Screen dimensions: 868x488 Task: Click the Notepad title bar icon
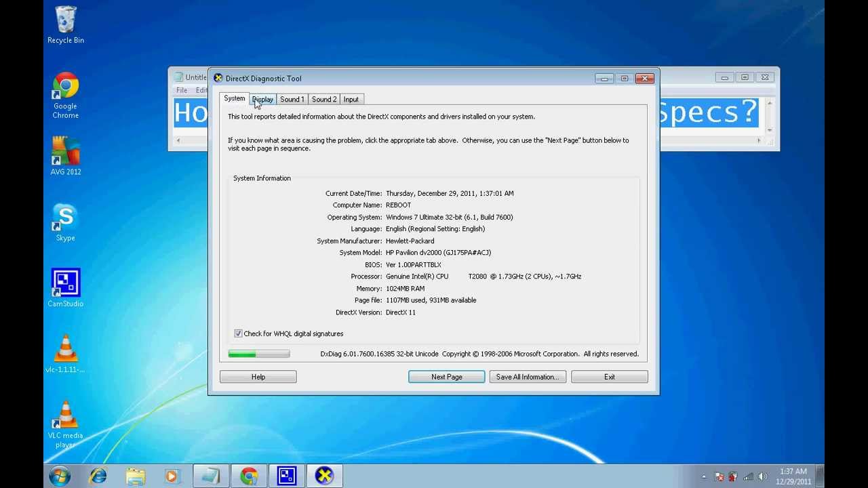click(178, 77)
